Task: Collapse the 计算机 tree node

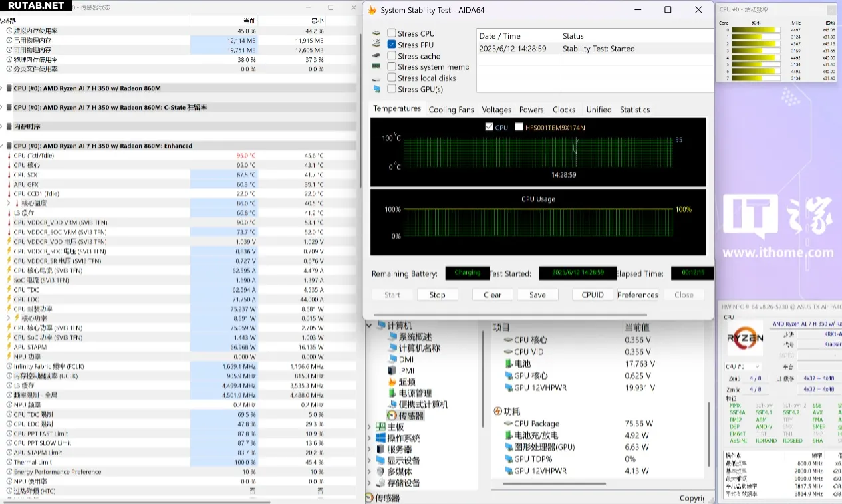Action: pos(370,326)
